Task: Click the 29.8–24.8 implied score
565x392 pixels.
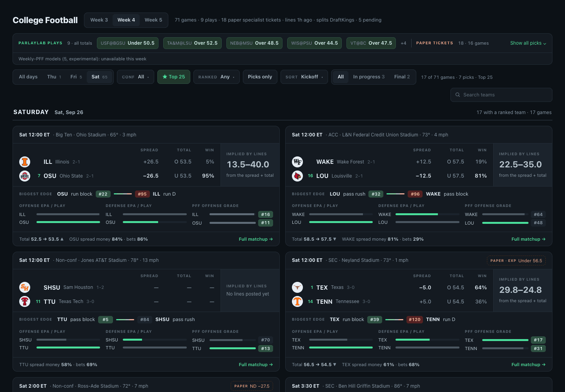Action: pos(520,290)
